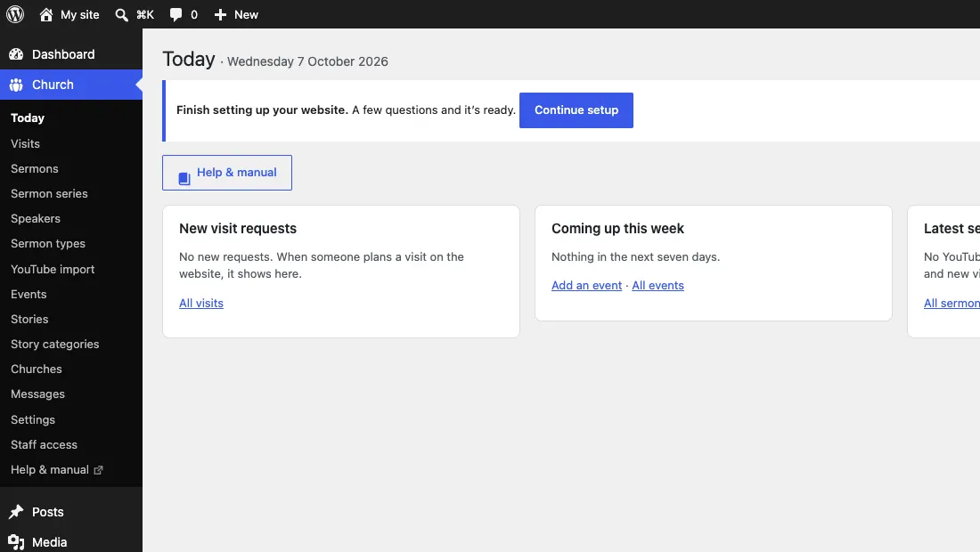Screen dimensions: 980x552
Task: Click the WordPress logo icon
Action: pos(15,14)
